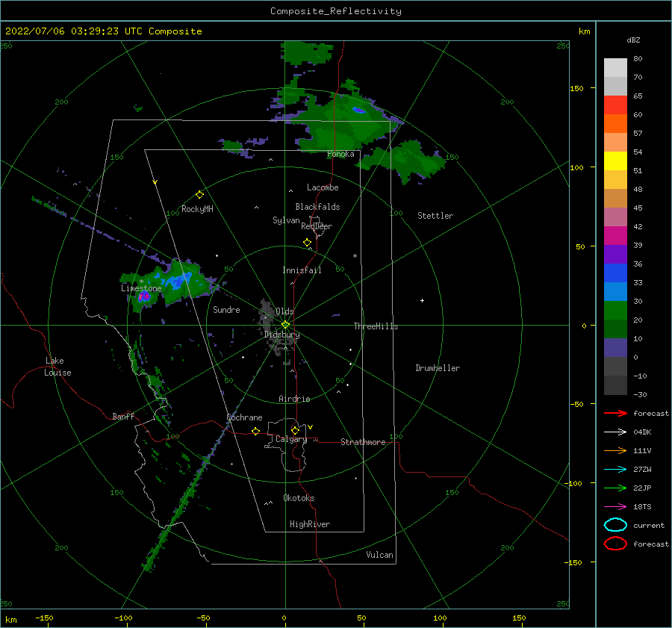This screenshot has height=628, width=672.
Task: Click the red forecast arrow in legend
Action: click(x=615, y=413)
